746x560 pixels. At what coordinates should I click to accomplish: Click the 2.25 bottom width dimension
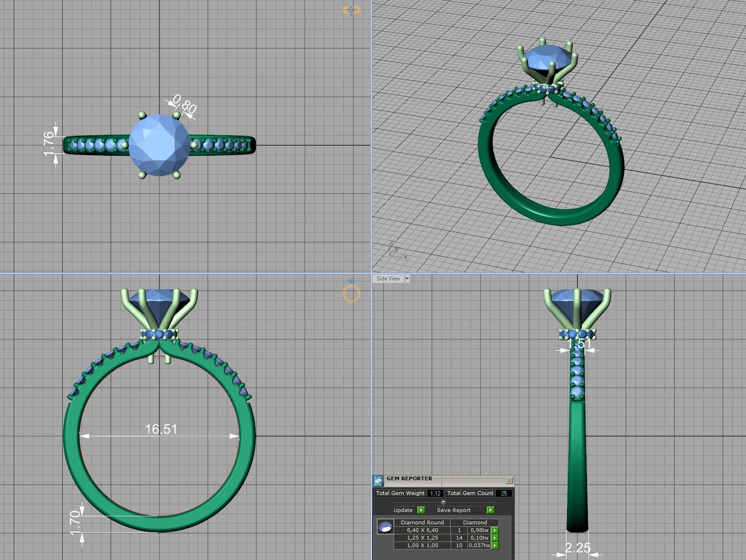coord(577,548)
